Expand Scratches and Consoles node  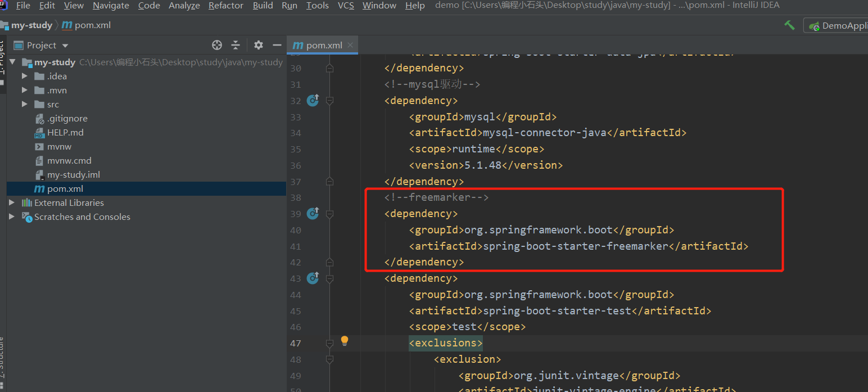[12, 217]
